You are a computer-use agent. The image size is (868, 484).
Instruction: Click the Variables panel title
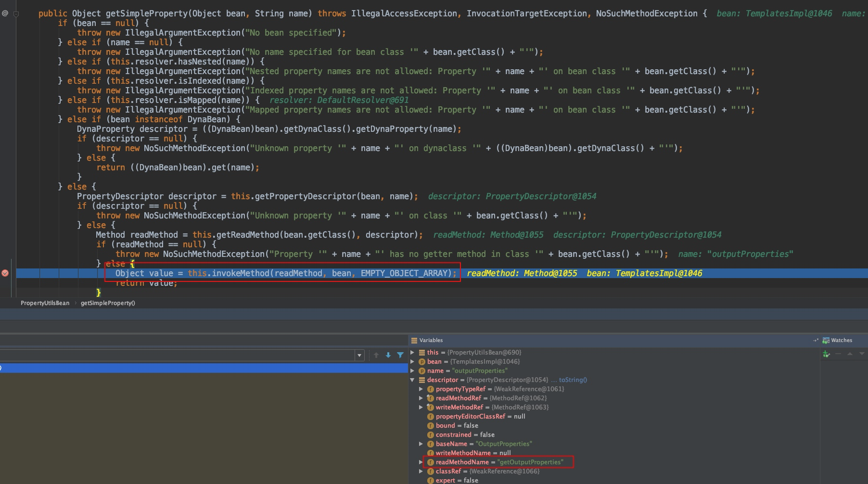431,340
